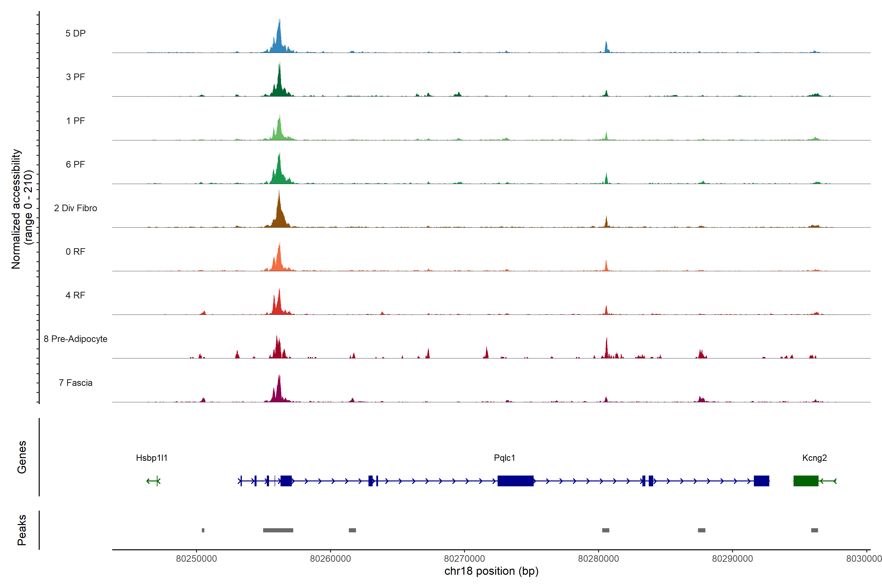Click the widest gray peak bar

[x=278, y=530]
